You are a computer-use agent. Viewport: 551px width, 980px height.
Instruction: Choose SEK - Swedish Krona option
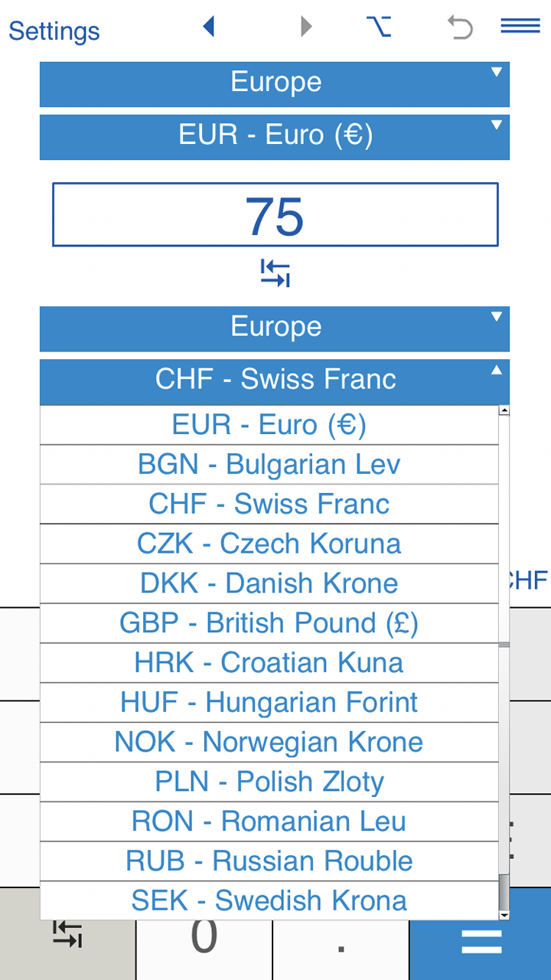click(269, 901)
